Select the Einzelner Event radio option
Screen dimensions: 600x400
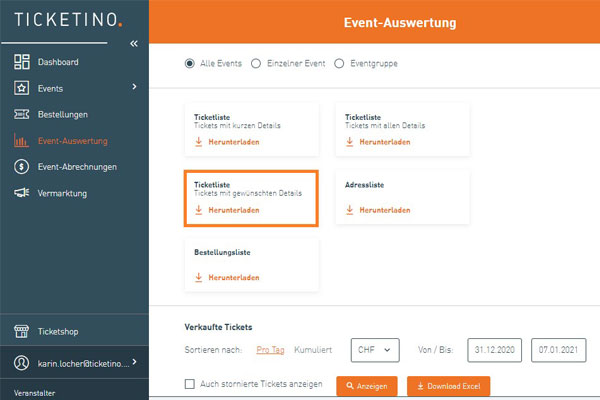(x=257, y=63)
